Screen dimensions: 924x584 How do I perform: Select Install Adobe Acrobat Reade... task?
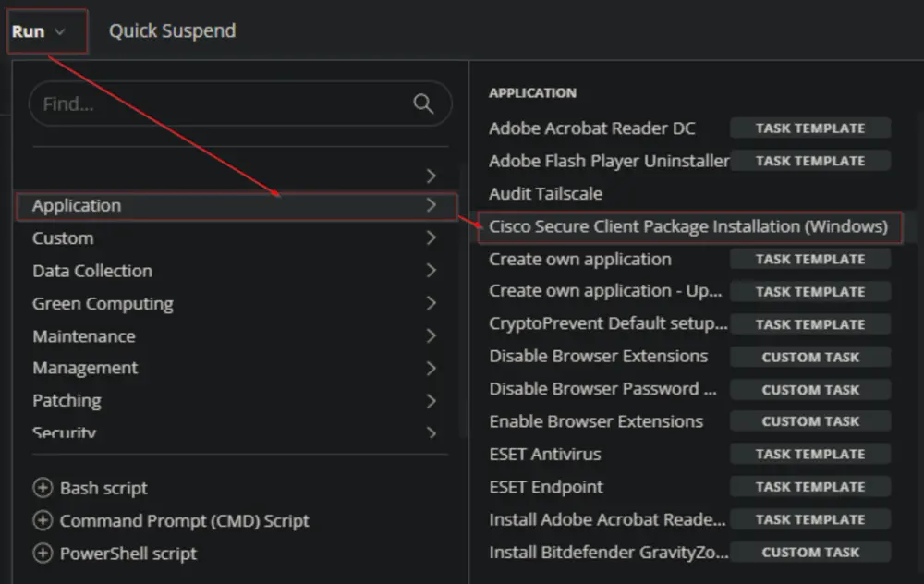click(607, 519)
